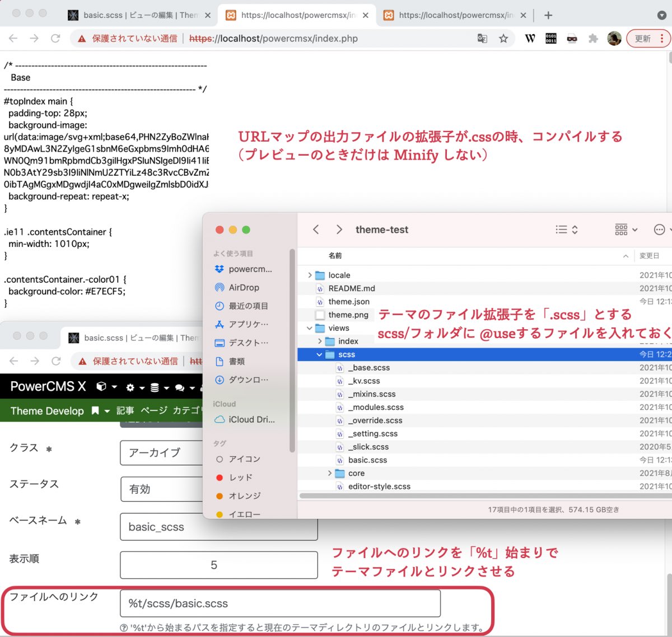Screen dimensions: 672x637
Task: Go back in Finder theme-test window
Action: coord(316,229)
